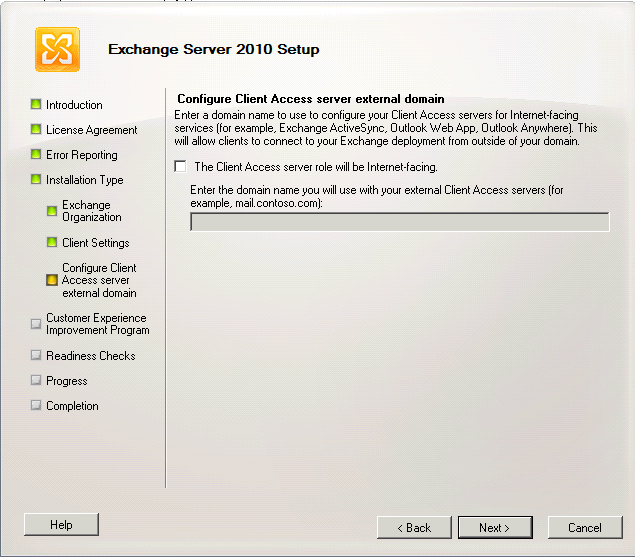635x557 pixels.
Task: Select the Readiness Checks step label
Action: tap(91, 356)
